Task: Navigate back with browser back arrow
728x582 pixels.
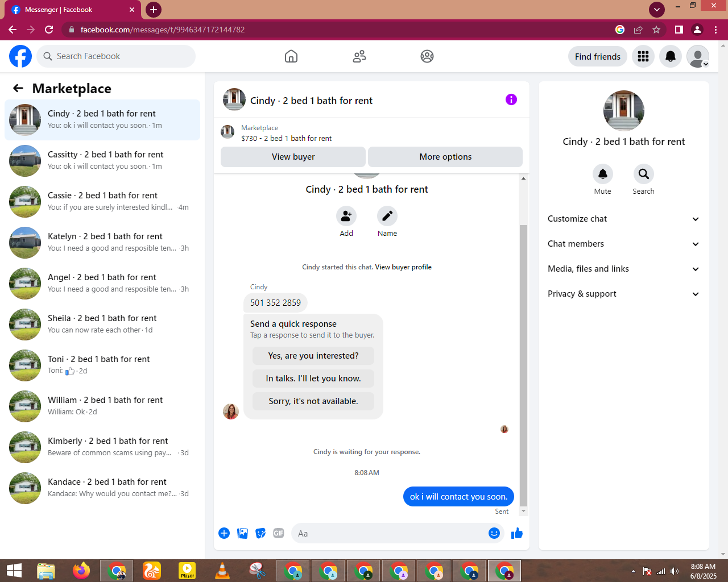Action: pyautogui.click(x=13, y=30)
